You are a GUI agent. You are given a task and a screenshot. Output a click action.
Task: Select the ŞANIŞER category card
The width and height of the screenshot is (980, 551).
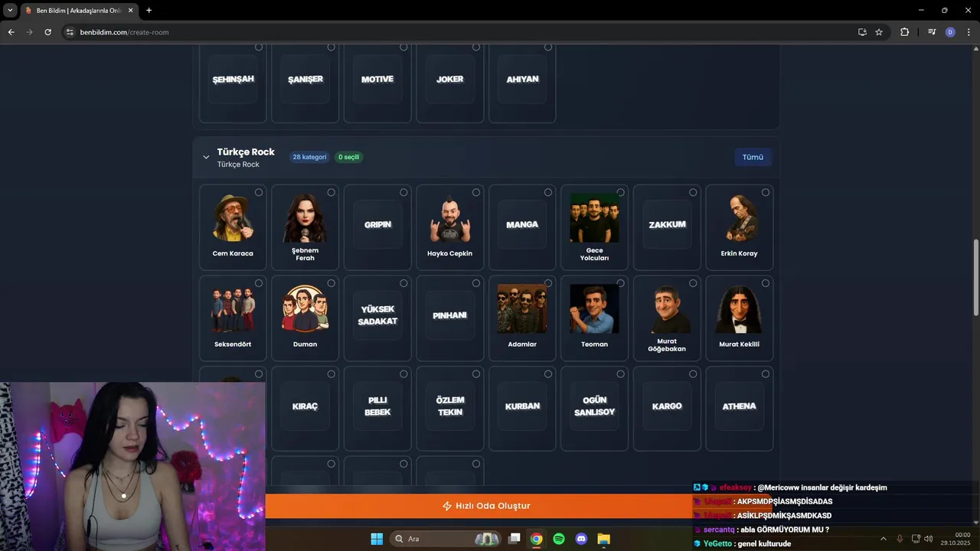pyautogui.click(x=305, y=81)
